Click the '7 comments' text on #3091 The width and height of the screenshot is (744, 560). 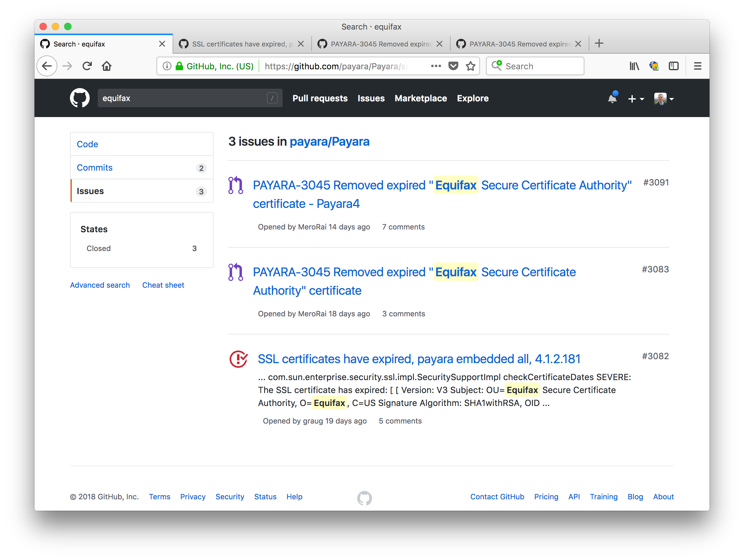pyautogui.click(x=403, y=227)
